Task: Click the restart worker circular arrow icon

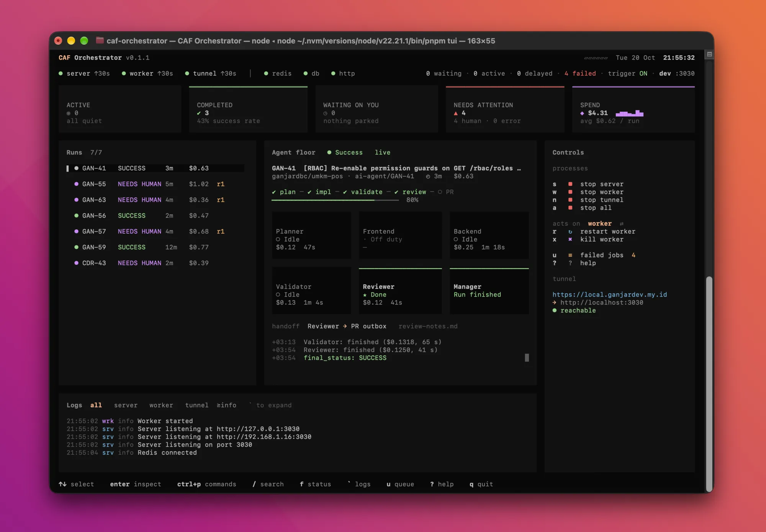Action: tap(570, 232)
